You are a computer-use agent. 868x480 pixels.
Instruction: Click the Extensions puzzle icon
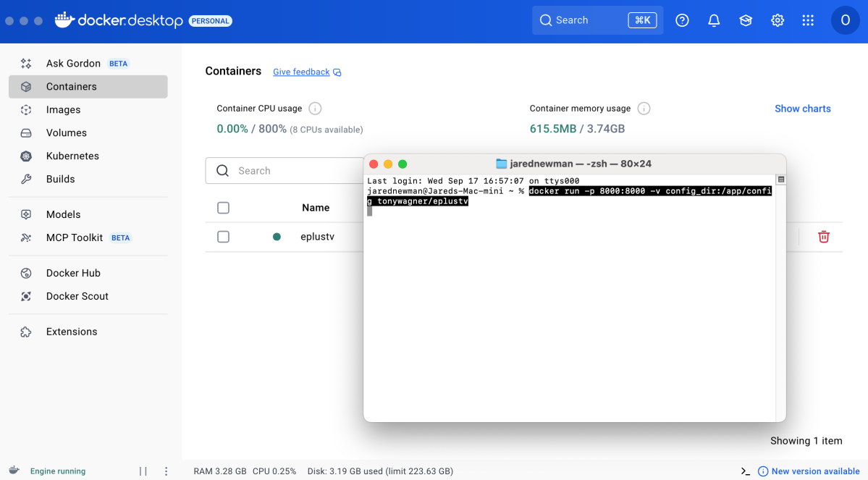click(26, 332)
